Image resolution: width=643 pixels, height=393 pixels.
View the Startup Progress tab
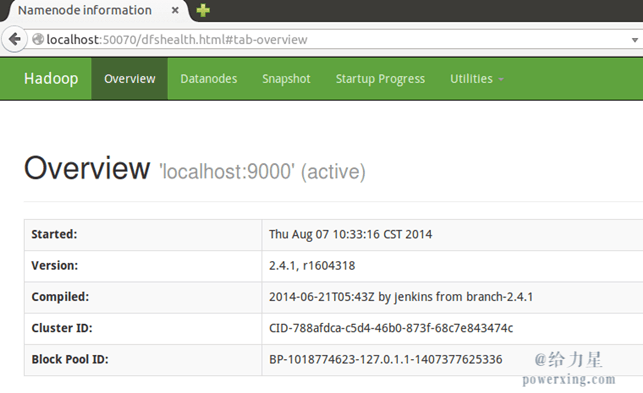point(380,79)
